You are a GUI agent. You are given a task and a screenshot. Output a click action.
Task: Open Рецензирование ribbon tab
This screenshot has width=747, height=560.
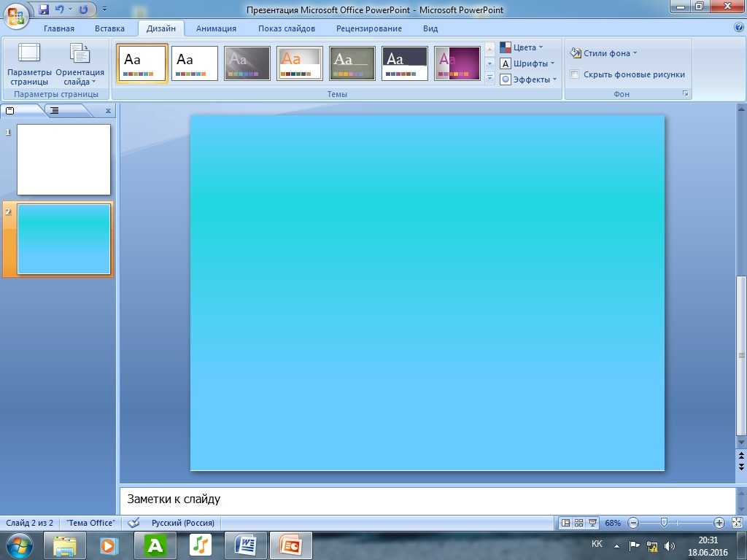(369, 28)
